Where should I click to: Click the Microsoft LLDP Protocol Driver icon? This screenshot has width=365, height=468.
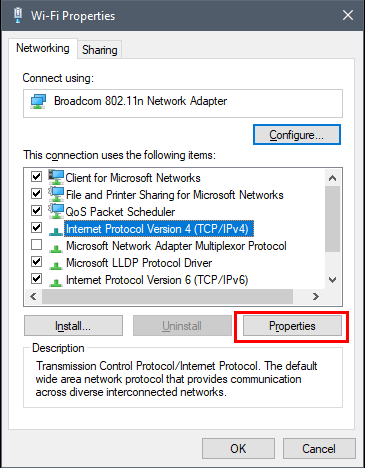pos(56,265)
